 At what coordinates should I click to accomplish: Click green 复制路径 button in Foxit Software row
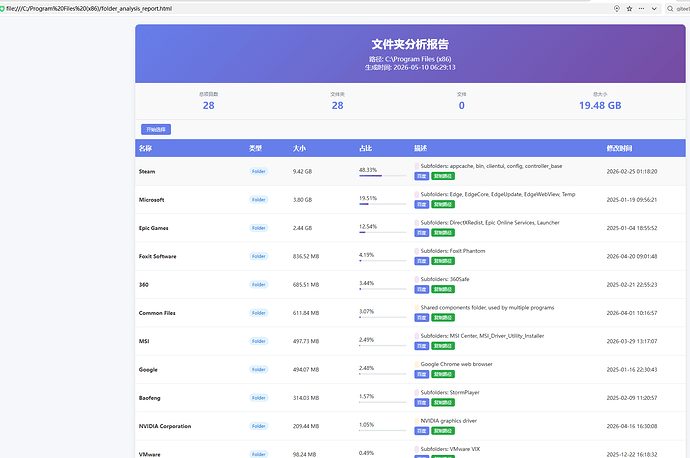443,261
